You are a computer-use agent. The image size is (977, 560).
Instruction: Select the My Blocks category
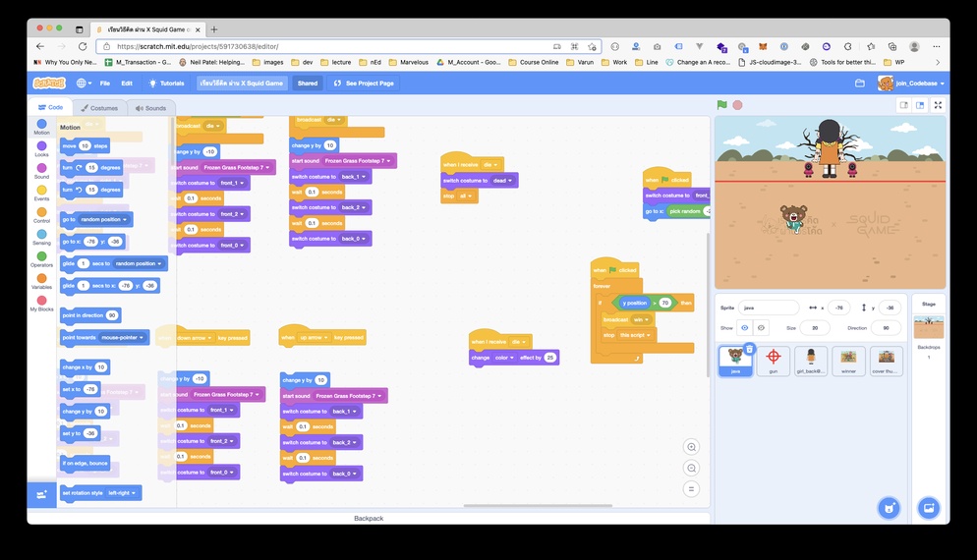[x=41, y=304]
